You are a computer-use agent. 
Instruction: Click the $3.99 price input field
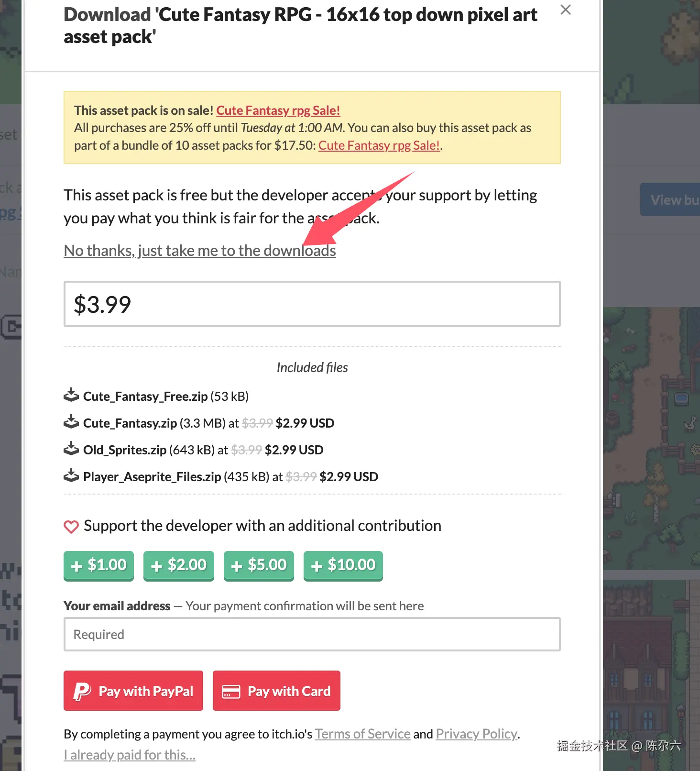[x=312, y=304]
